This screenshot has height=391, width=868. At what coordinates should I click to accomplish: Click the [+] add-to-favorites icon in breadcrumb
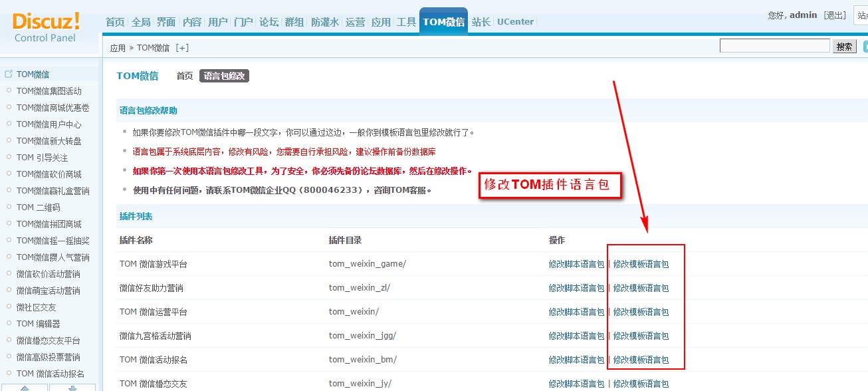(x=182, y=48)
